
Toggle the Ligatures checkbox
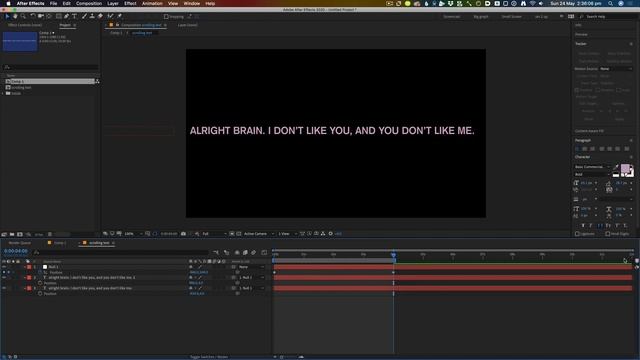(577, 234)
